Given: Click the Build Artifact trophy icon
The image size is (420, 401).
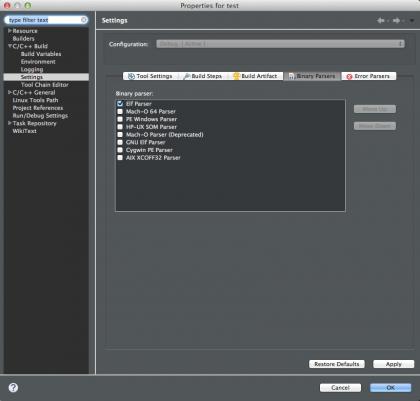Looking at the screenshot, I should [x=236, y=76].
